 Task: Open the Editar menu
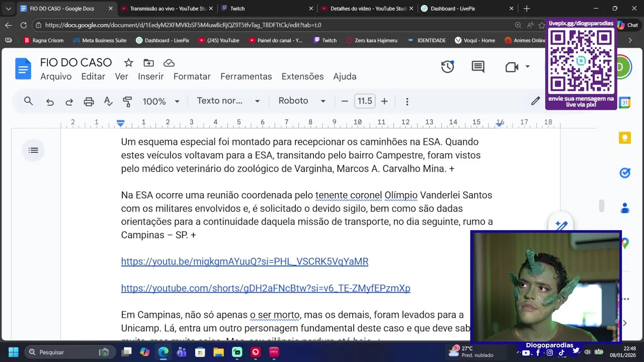click(x=93, y=76)
